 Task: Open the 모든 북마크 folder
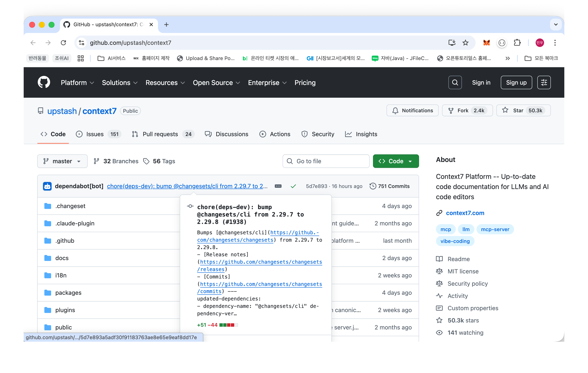(541, 58)
